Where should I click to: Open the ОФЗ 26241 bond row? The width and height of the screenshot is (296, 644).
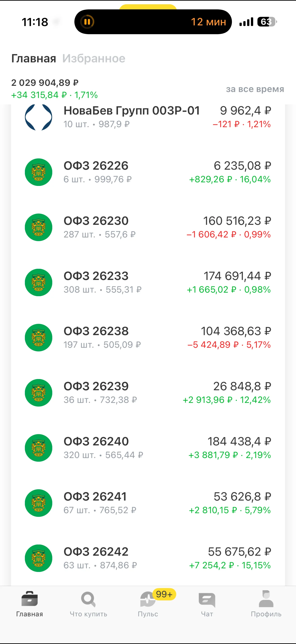pos(148,503)
